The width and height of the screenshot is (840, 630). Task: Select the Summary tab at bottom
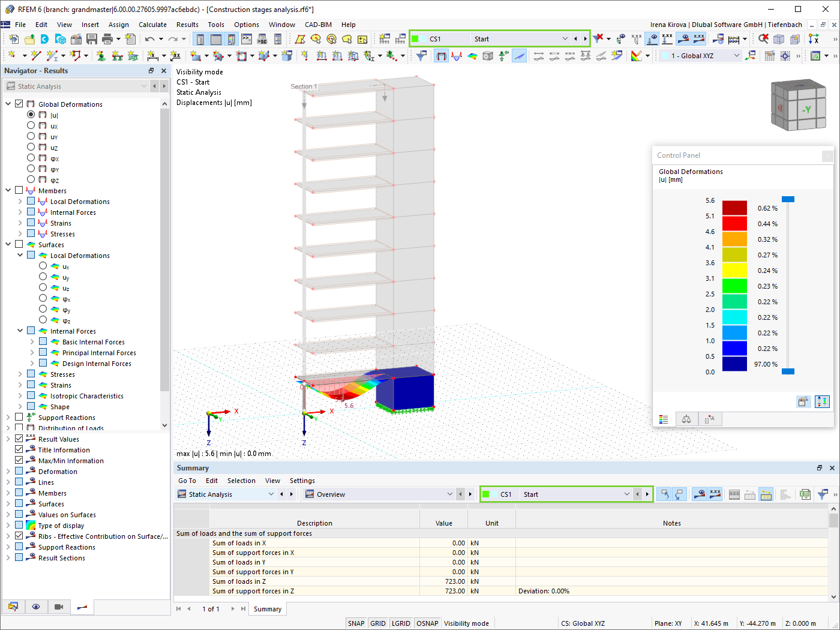click(268, 609)
